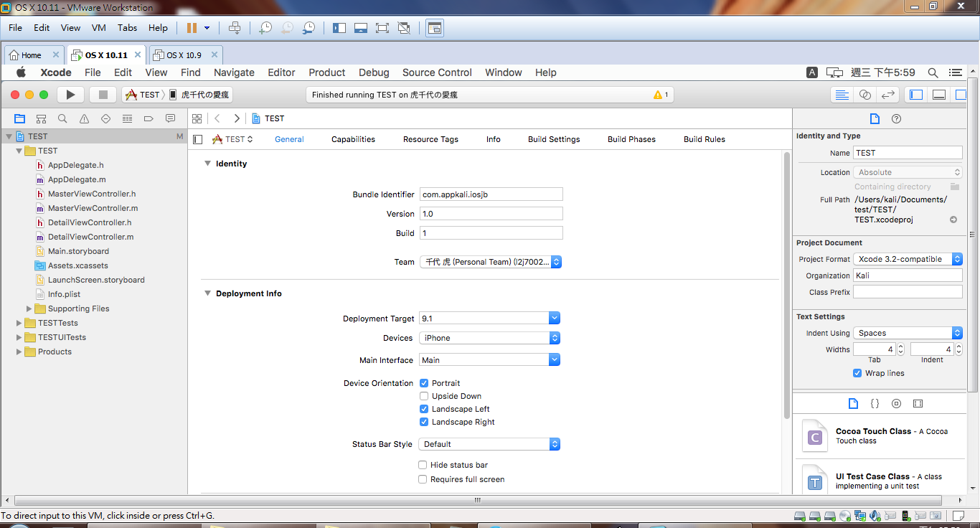Open the Find navigator magnifier icon
980x528 pixels.
(x=62, y=118)
